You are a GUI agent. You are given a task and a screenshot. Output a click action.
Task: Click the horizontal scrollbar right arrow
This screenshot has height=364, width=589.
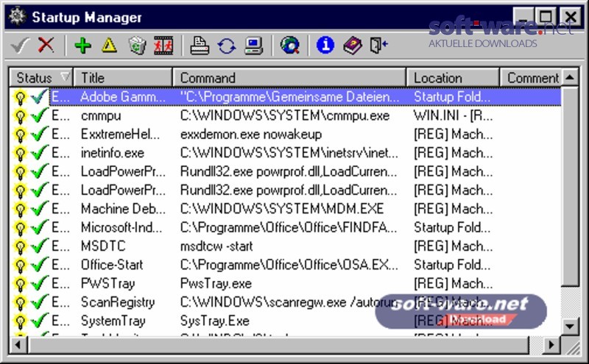click(551, 344)
